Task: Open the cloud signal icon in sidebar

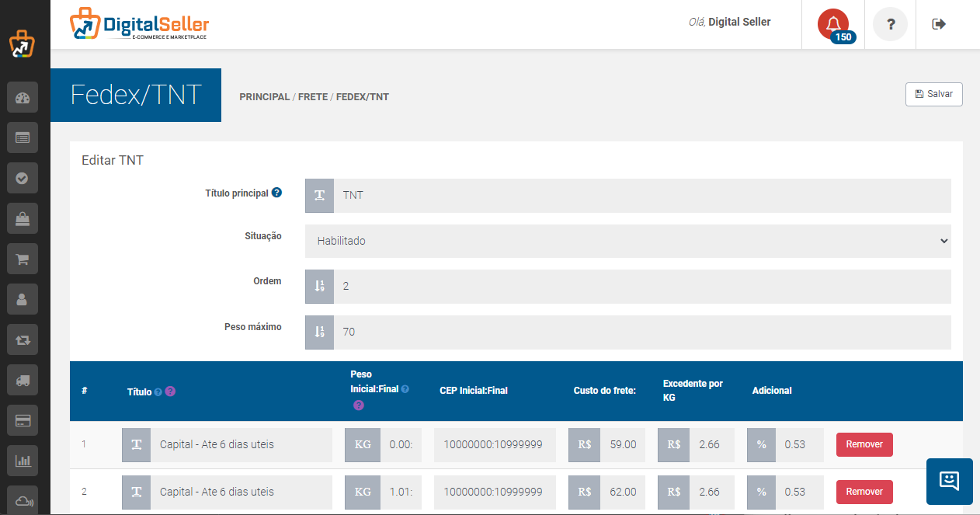Action: click(x=22, y=499)
